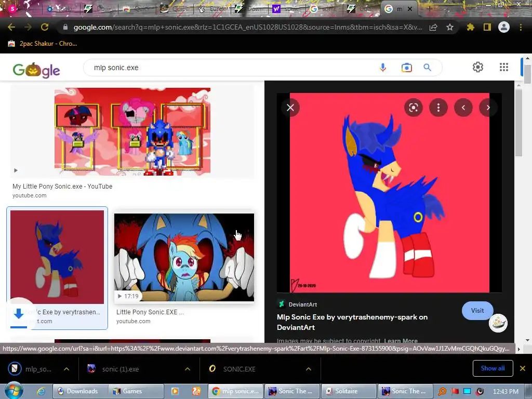The height and width of the screenshot is (399, 532).
Task: Click the page's main vertical scrollbar
Action: 528,74
